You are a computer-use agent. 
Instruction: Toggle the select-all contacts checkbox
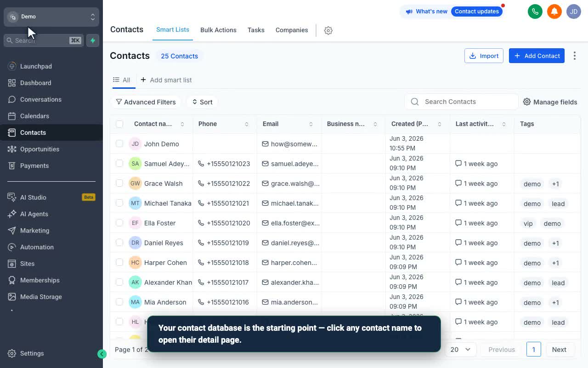[119, 124]
